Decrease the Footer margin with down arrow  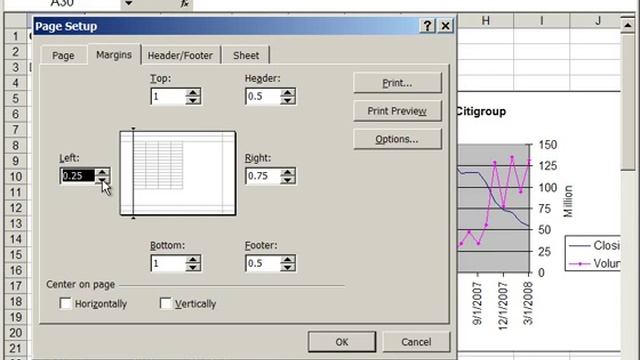287,267
